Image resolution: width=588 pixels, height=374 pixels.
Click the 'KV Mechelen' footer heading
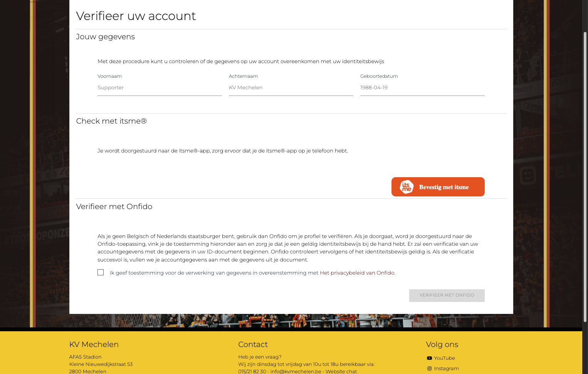pyautogui.click(x=94, y=344)
